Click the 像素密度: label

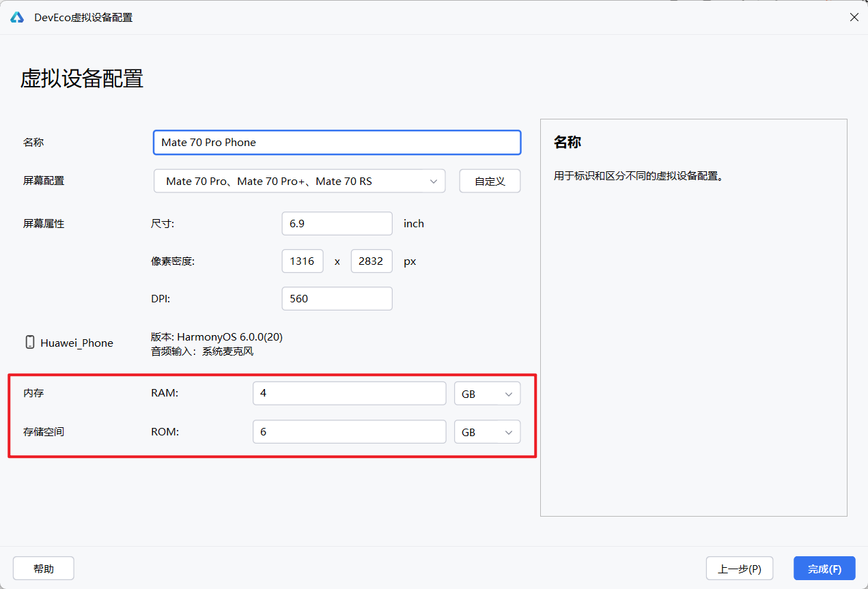173,261
